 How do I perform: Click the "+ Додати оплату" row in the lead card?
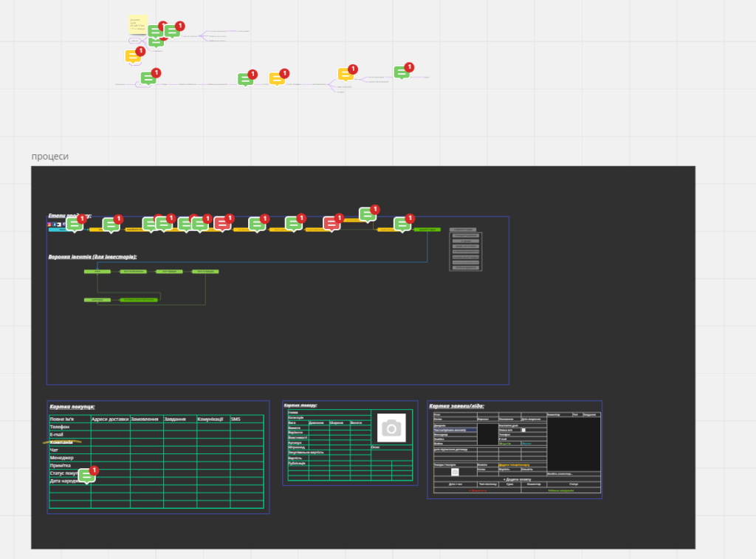[517, 479]
